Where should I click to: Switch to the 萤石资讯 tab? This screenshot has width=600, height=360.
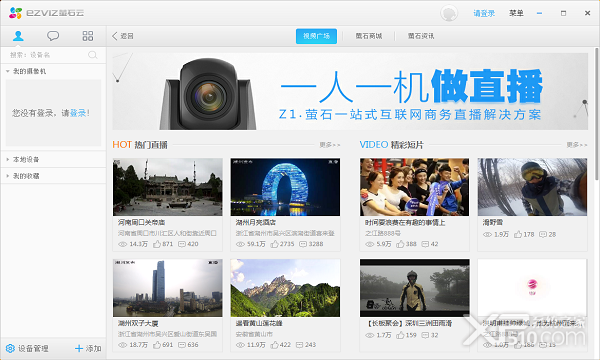click(421, 36)
